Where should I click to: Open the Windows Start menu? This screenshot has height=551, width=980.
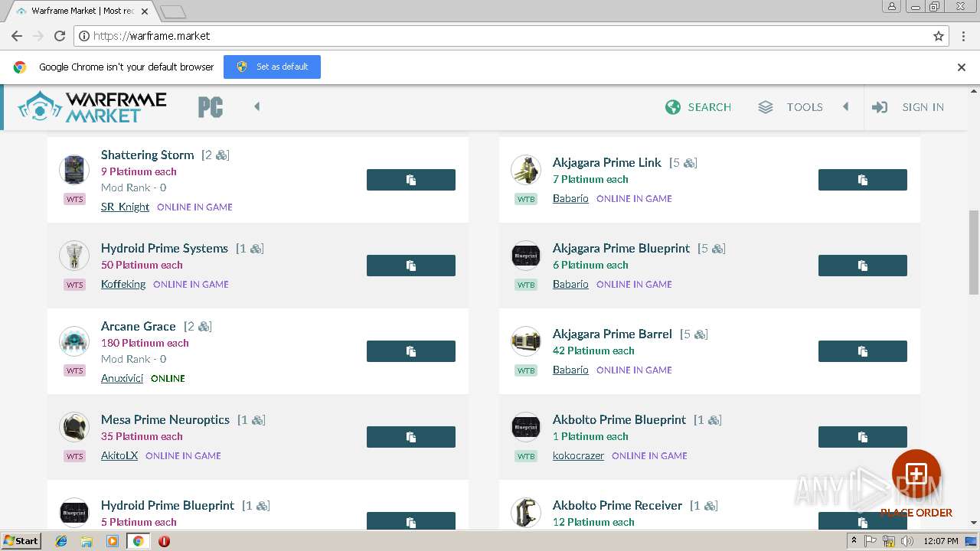coord(21,541)
